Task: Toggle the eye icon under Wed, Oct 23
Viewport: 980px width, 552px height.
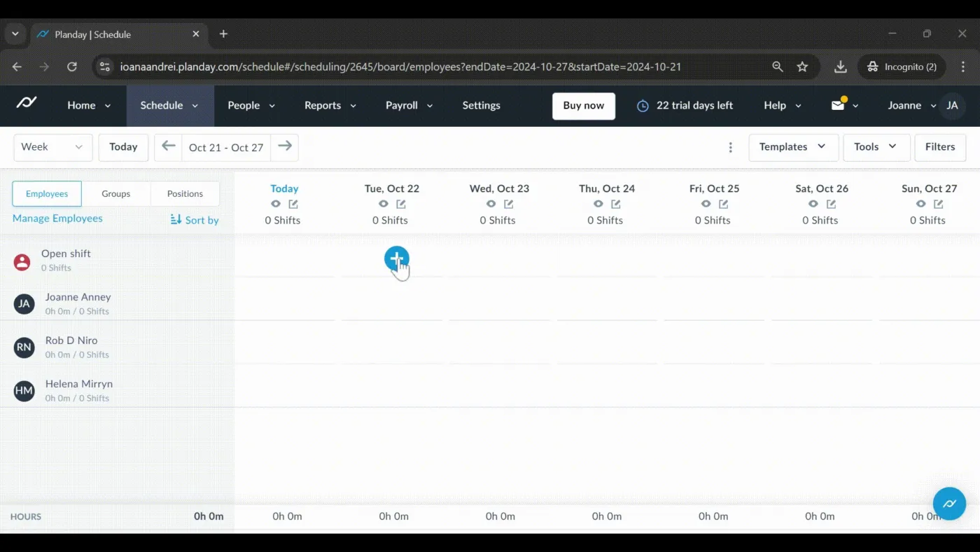Action: click(491, 204)
